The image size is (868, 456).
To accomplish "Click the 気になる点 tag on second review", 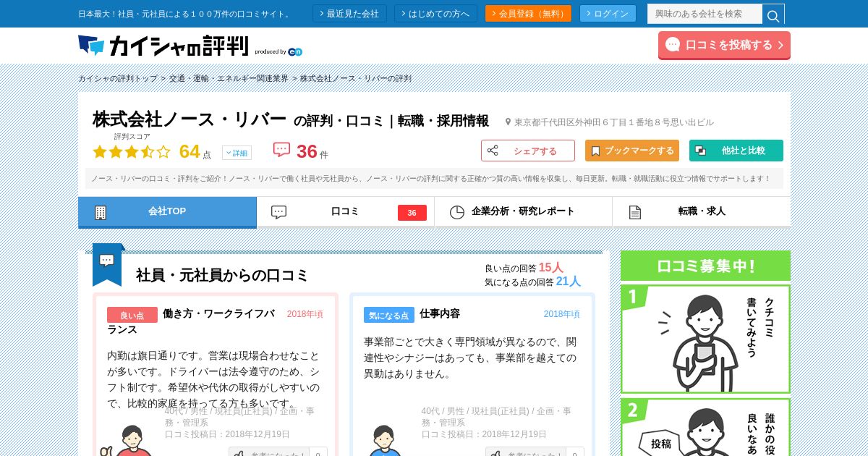I will point(389,315).
